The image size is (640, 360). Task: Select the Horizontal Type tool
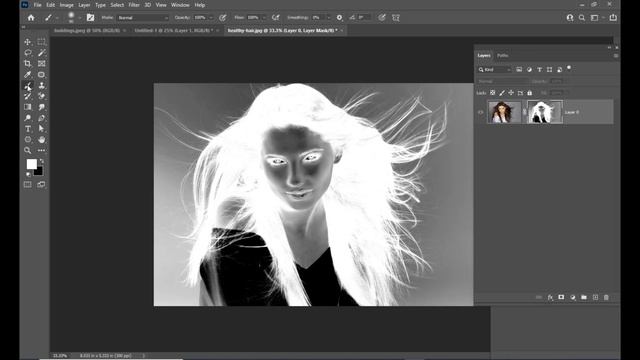(28, 129)
